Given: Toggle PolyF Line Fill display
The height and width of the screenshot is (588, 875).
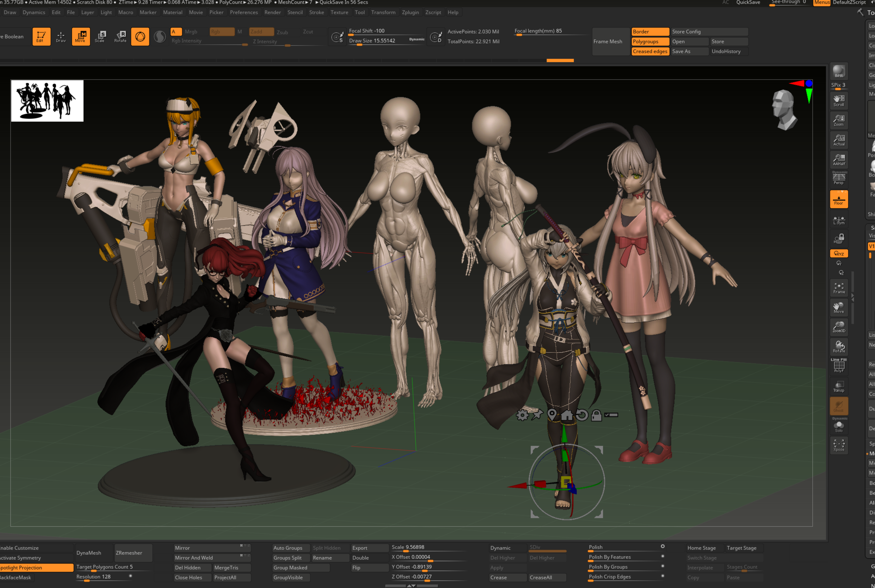Looking at the screenshot, I should (839, 366).
